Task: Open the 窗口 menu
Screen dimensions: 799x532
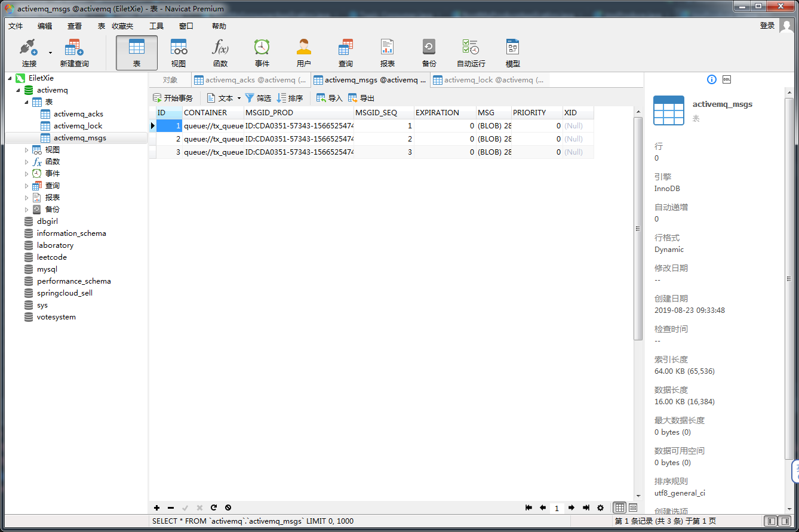Action: click(x=186, y=26)
